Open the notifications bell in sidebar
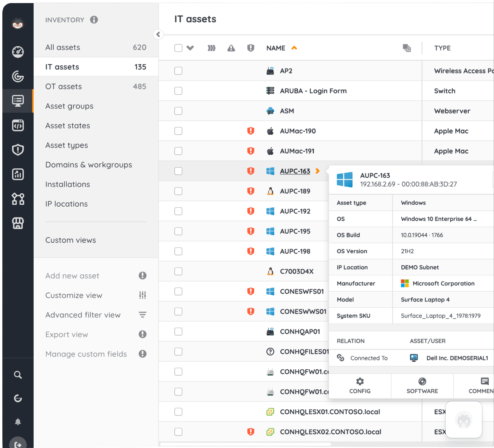This screenshot has width=494, height=448. (18, 422)
